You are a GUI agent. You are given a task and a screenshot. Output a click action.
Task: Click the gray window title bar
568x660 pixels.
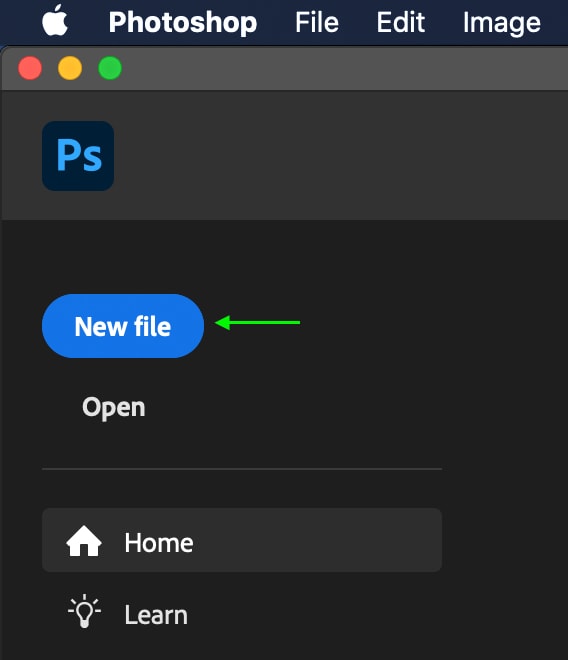click(x=337, y=68)
